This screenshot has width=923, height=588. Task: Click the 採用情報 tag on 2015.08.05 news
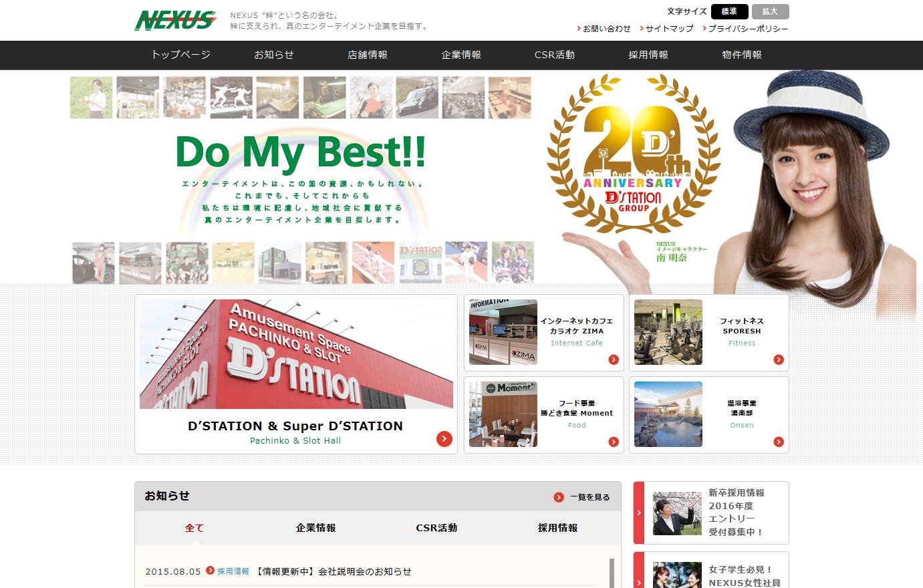click(x=233, y=571)
